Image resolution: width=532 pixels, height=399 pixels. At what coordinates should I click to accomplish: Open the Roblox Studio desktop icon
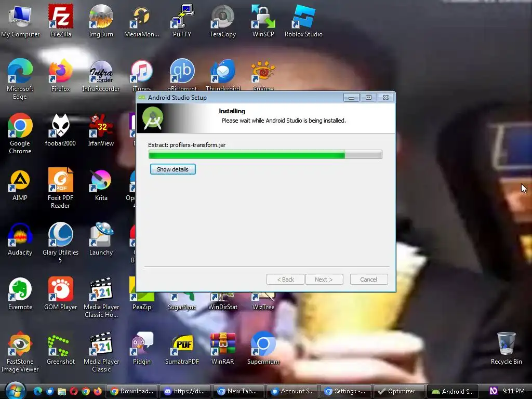(303, 20)
